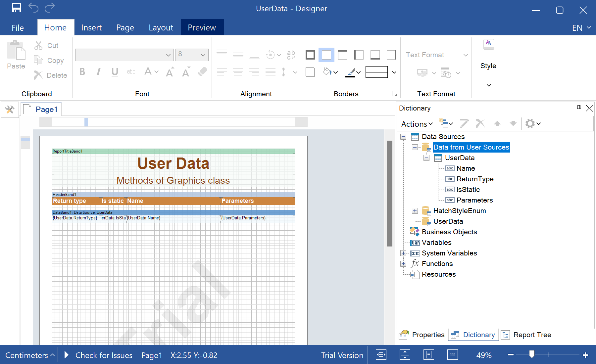Toggle bold formatting
596x364 pixels.
pos(82,71)
